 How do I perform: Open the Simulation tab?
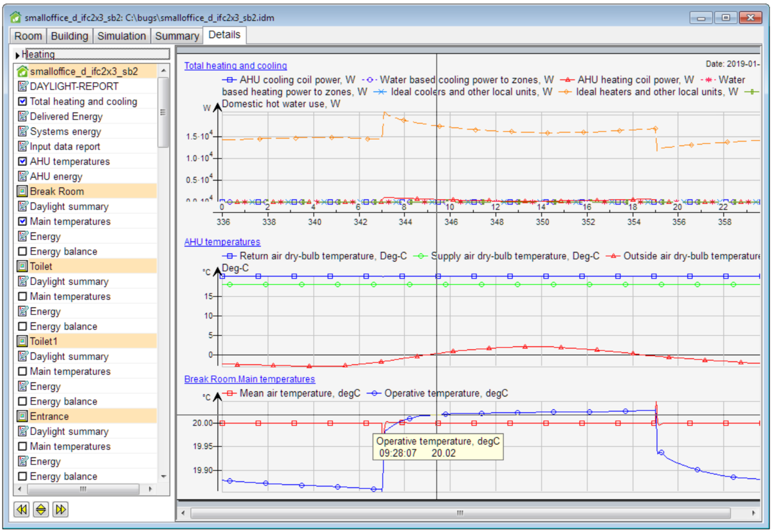(x=121, y=36)
